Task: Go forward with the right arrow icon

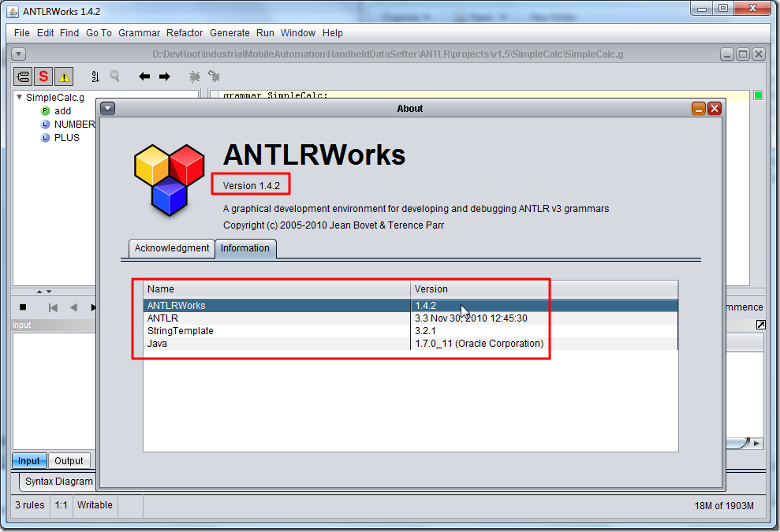Action: click(165, 76)
